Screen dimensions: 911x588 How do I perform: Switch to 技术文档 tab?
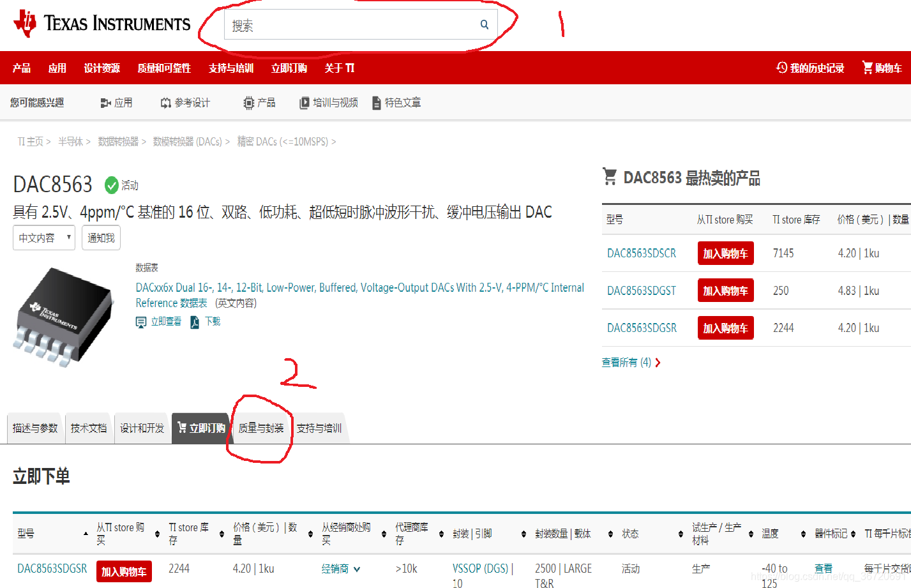coord(89,428)
